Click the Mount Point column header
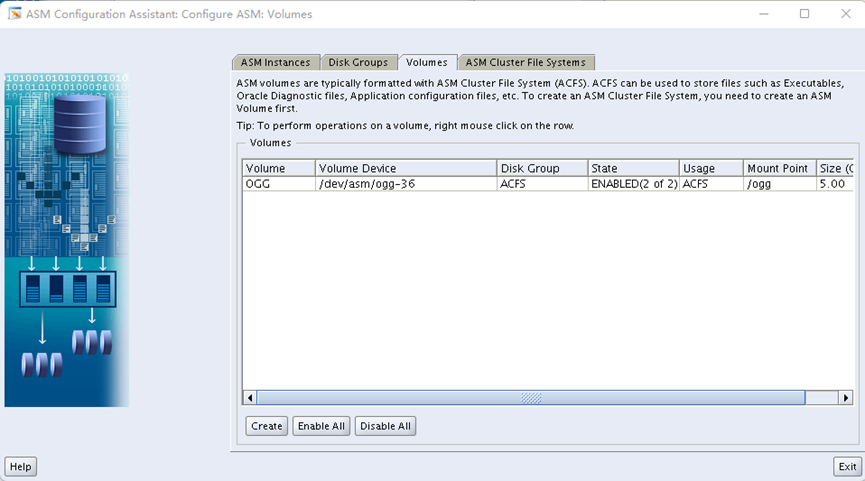The width and height of the screenshot is (865, 481). tap(779, 168)
